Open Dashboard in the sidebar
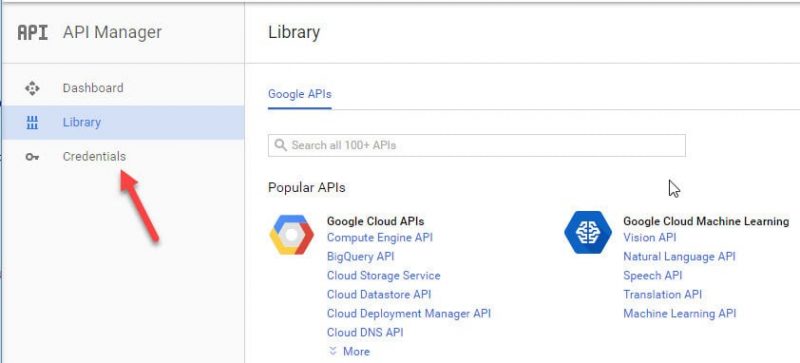The width and height of the screenshot is (800, 363). coord(122,88)
